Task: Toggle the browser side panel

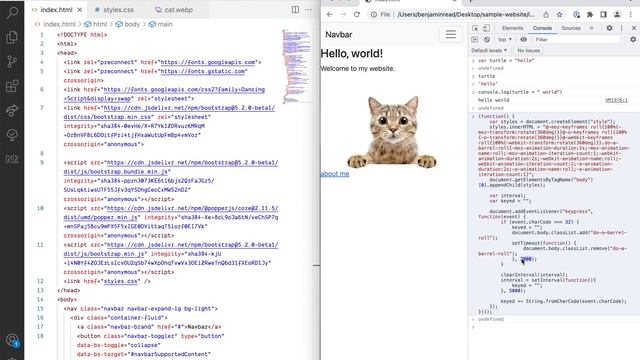Action: pos(603,14)
